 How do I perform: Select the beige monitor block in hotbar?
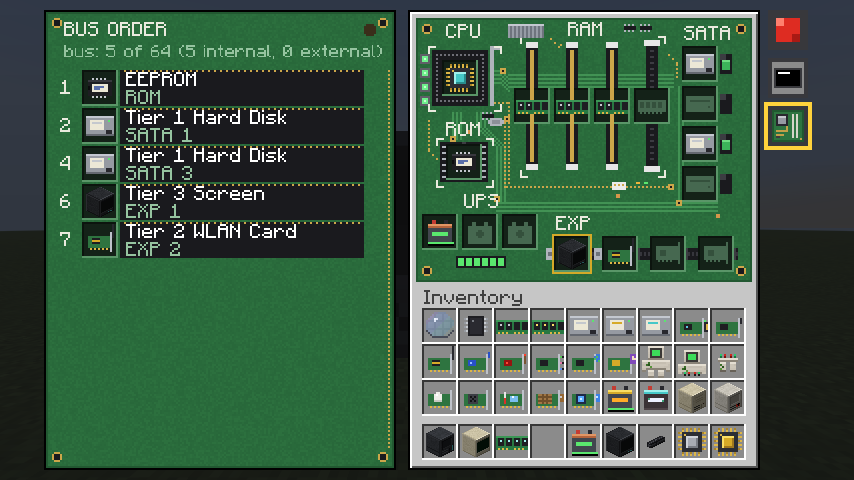click(x=475, y=441)
